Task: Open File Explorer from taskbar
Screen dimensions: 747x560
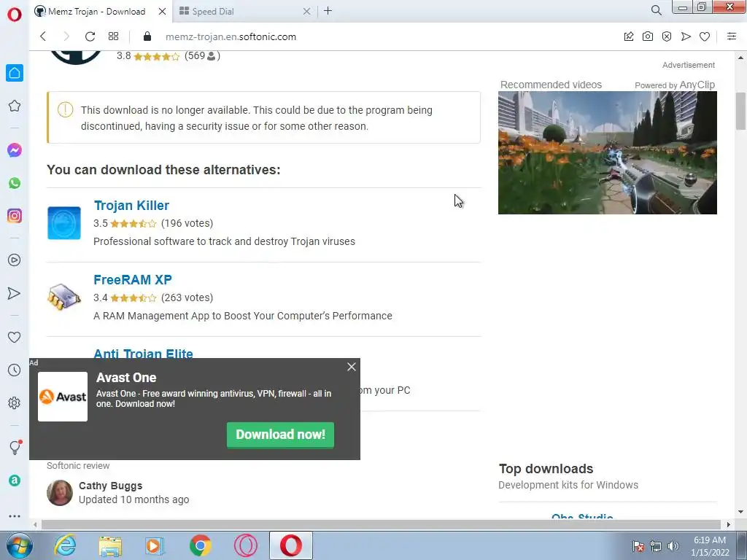Action: tap(111, 545)
